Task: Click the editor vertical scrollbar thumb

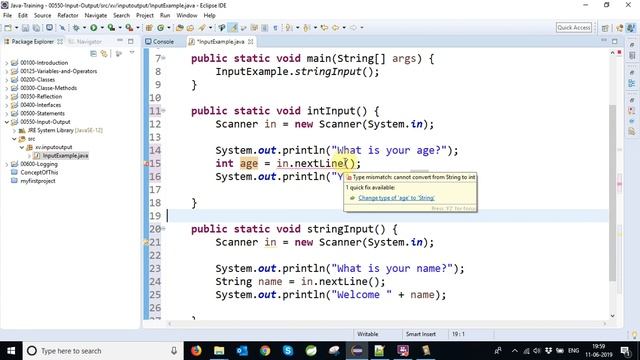Action: 613,192
